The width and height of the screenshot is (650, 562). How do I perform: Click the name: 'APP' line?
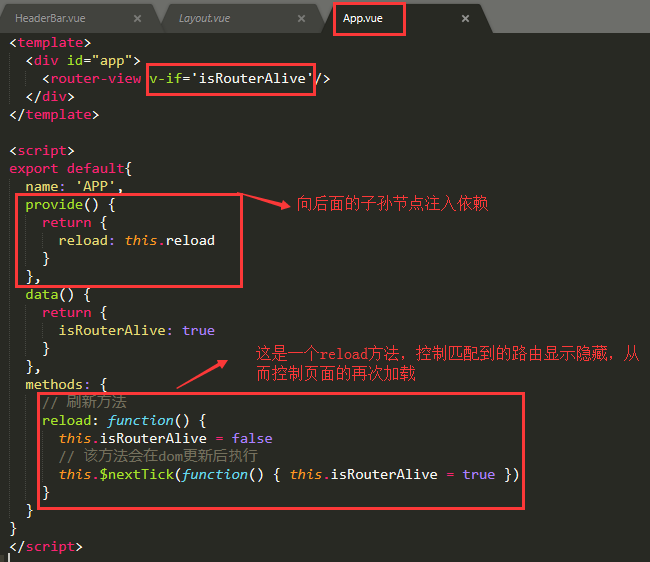pos(74,187)
